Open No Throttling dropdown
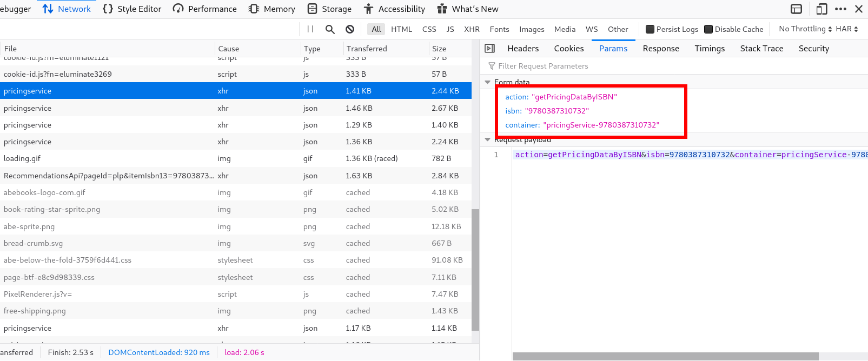Viewport: 868px width, 361px height. (x=805, y=29)
